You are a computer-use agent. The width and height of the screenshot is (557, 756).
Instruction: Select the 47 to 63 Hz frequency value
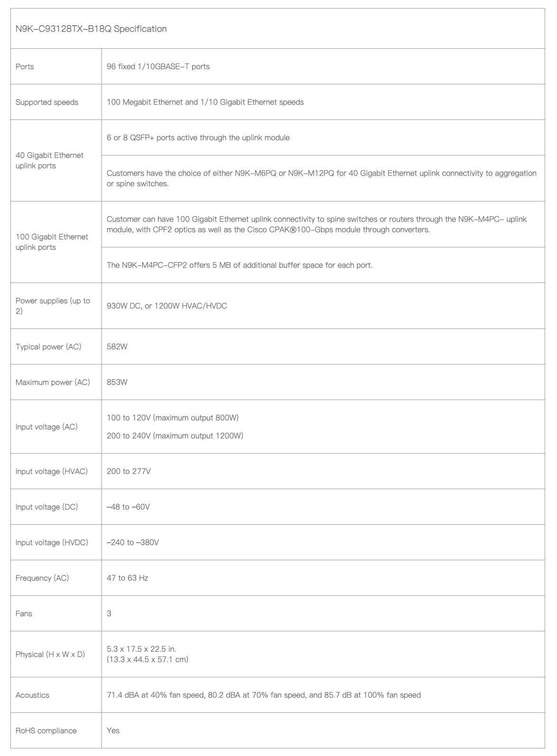tap(127, 578)
